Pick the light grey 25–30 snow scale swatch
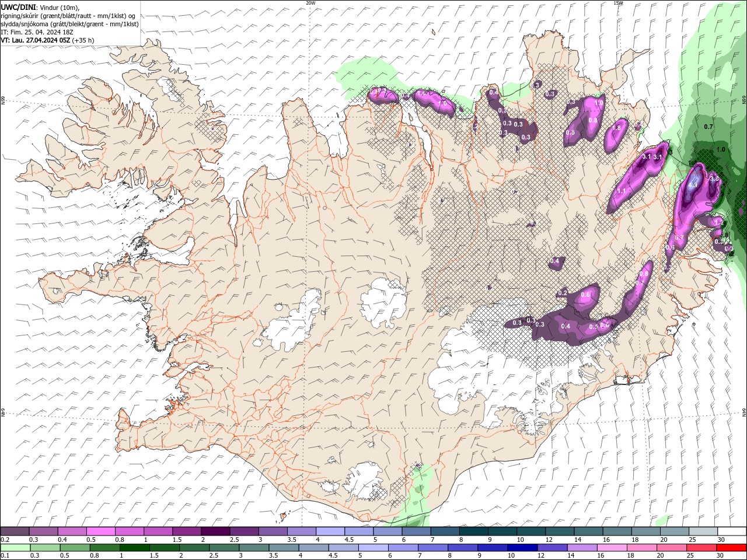Viewport: 747px width, 560px height. (x=703, y=531)
